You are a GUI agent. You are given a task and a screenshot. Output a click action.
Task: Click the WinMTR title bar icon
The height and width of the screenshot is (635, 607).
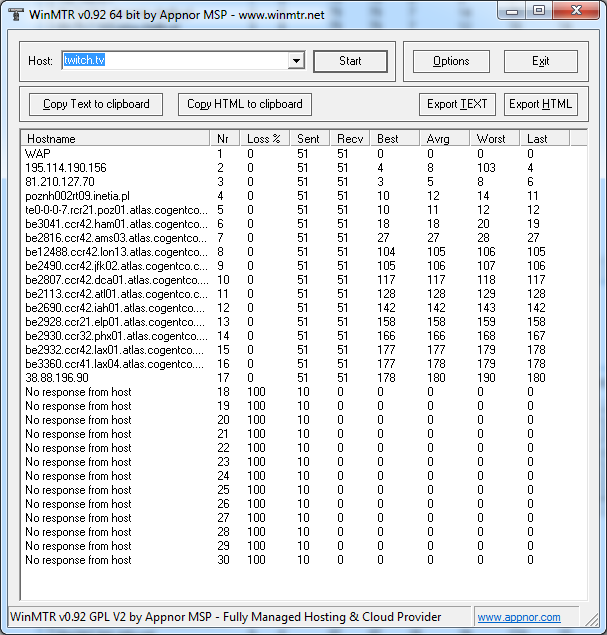[x=13, y=12]
